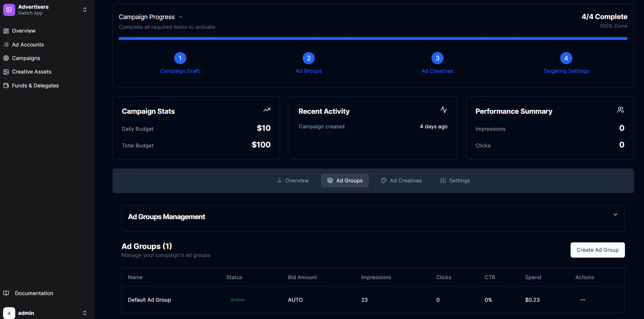
Task: Click the Clicks column header
Action: pyautogui.click(x=444, y=277)
